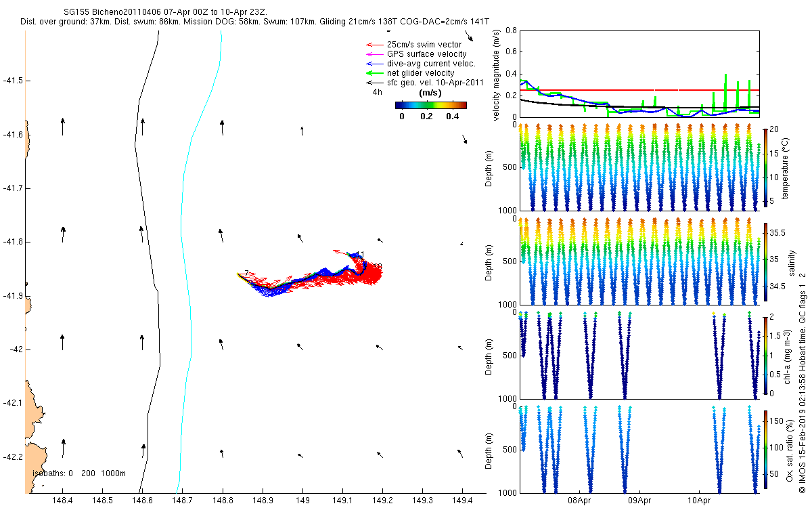Click the salinity depth profile plot
812x508 pixels.
[639, 262]
